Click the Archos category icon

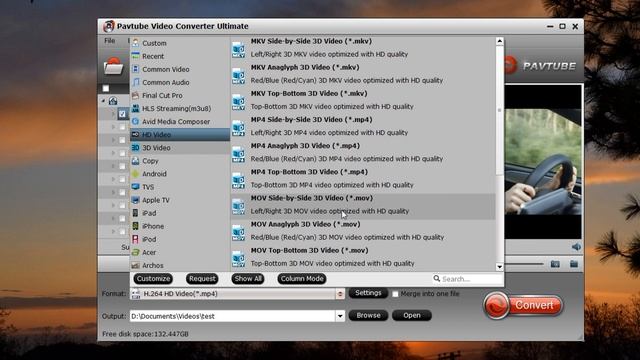[x=136, y=265]
